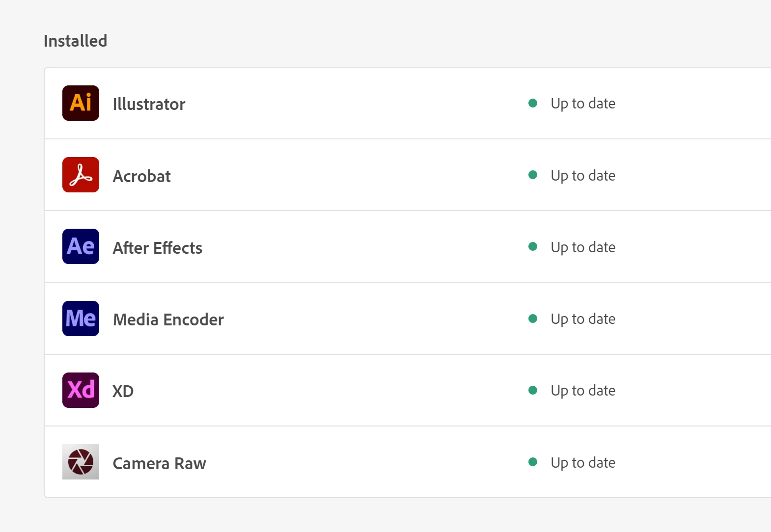Select the Acrobat name label
771x532 pixels.
[142, 176]
